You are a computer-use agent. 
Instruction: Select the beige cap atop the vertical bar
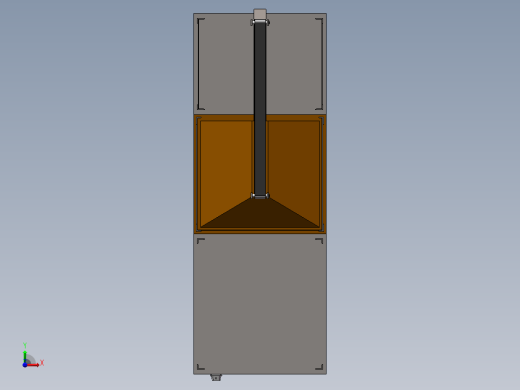point(260,14)
